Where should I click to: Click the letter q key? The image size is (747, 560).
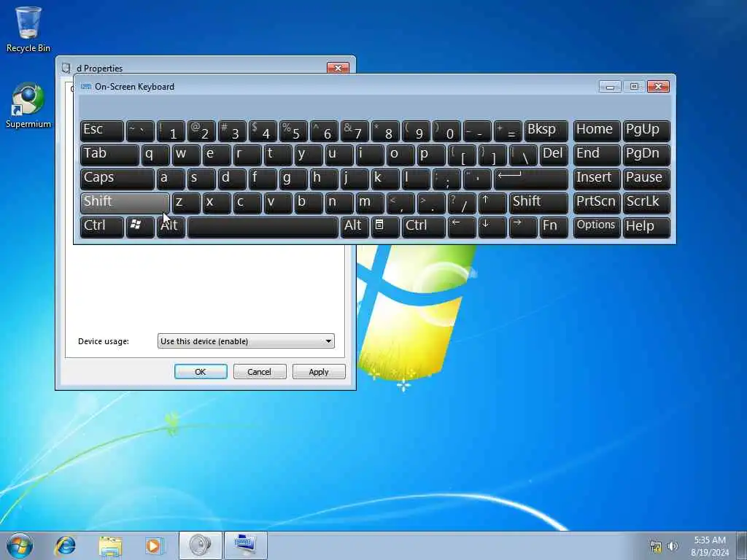tap(155, 155)
